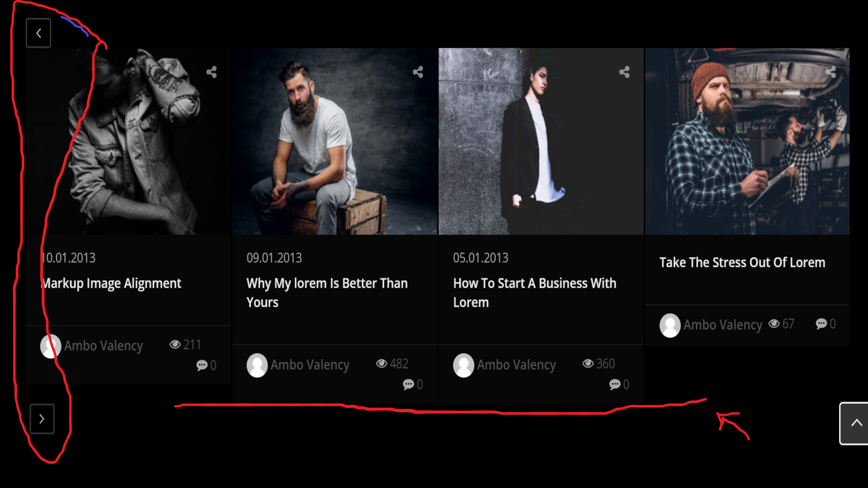Click the eye views icon showing 482
Viewport: 868px width, 488px height.
pos(382,364)
